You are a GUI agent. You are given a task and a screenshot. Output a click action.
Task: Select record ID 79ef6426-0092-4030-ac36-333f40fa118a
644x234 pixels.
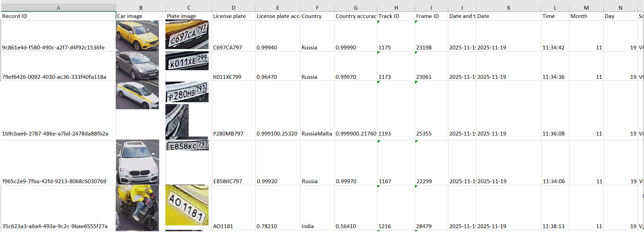tap(58, 66)
